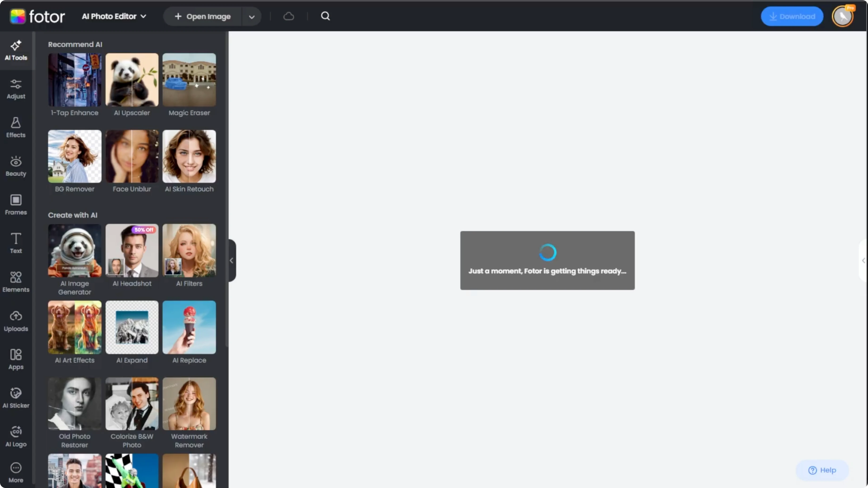Select the AI Upscaler tool
This screenshot has height=488, width=868.
pos(132,85)
